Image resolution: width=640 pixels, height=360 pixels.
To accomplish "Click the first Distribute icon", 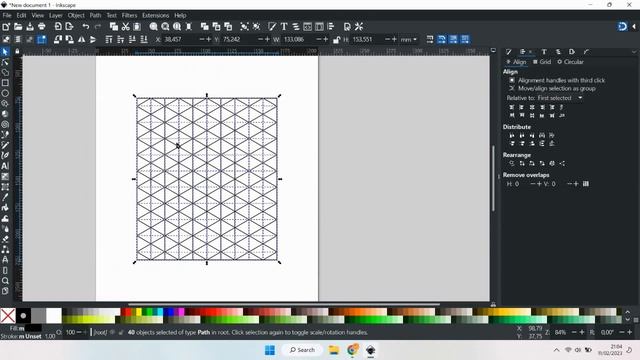I will (511, 136).
